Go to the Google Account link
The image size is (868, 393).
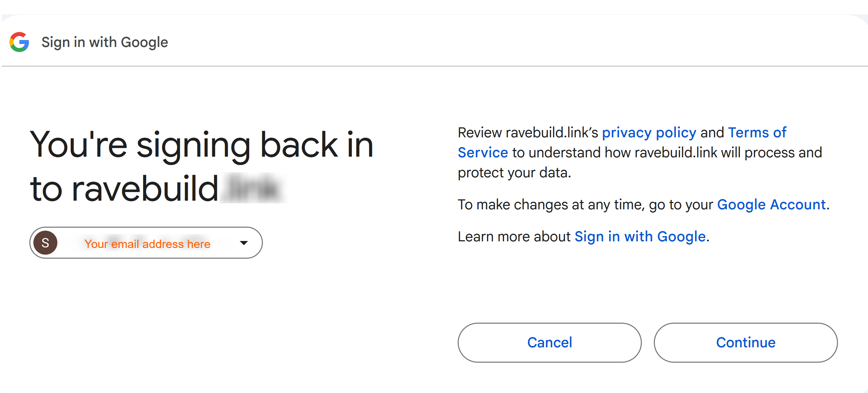[x=771, y=204]
